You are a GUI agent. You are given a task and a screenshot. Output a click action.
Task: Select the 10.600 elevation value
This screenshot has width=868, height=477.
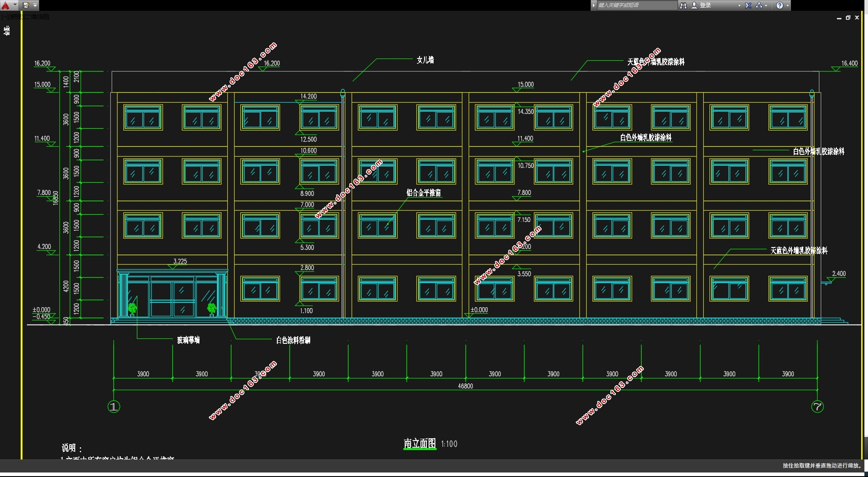(x=308, y=151)
